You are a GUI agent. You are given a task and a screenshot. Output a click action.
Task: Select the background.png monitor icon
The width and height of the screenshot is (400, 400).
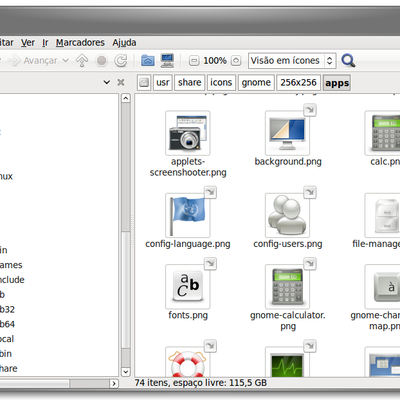click(x=287, y=133)
